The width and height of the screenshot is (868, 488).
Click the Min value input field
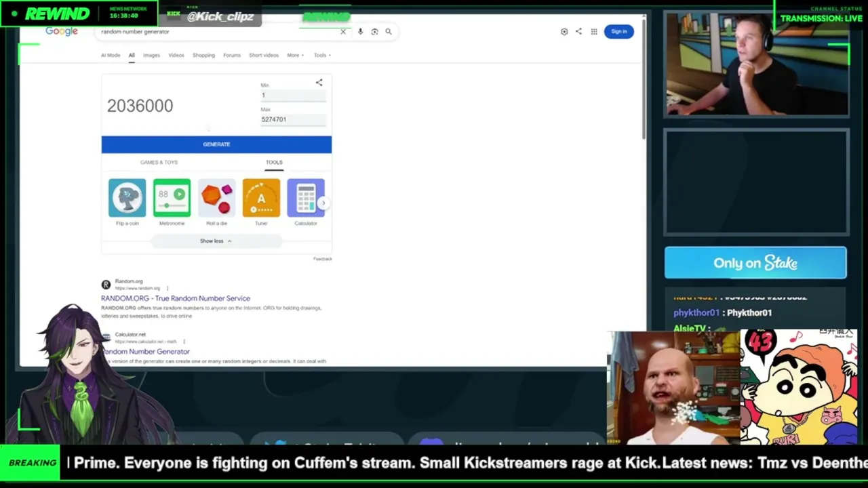coord(293,96)
